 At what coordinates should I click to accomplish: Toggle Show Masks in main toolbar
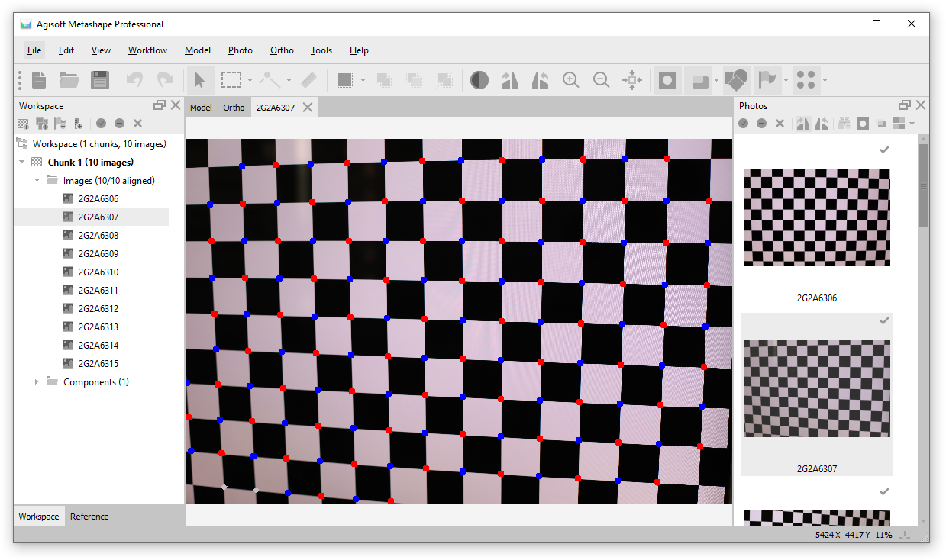point(667,79)
